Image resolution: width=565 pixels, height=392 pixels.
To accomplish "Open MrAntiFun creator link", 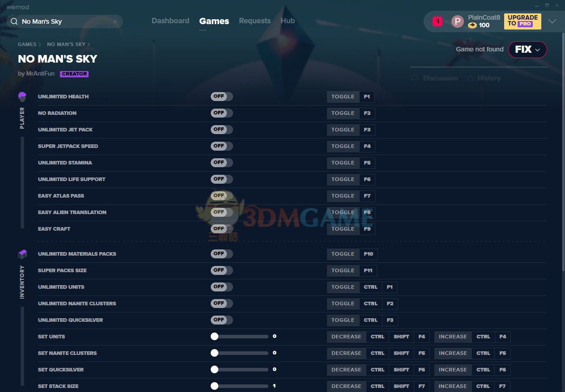I will 40,74.
